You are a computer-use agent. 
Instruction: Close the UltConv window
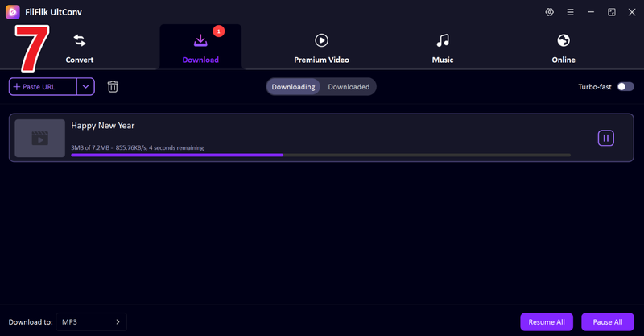point(632,12)
